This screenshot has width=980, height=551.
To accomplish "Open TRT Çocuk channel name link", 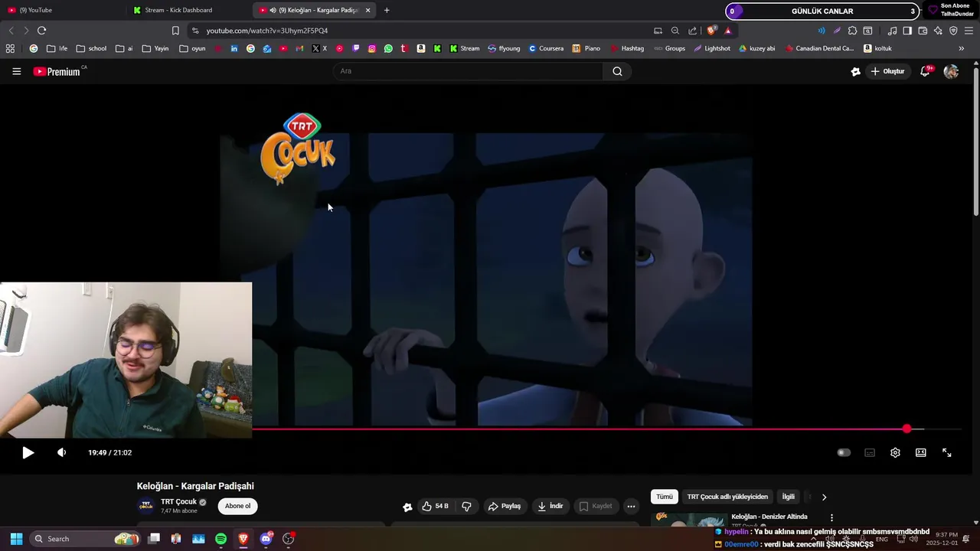I will coord(178,502).
